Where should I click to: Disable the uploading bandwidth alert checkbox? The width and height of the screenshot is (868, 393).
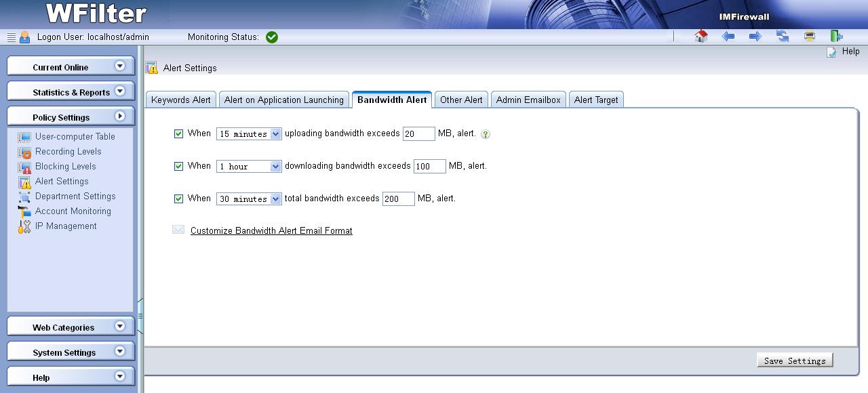point(179,134)
